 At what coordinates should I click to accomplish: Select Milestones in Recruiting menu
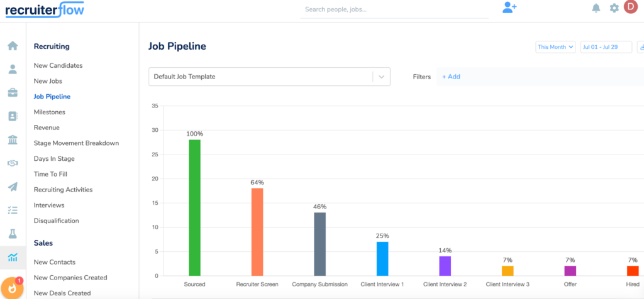tap(50, 112)
